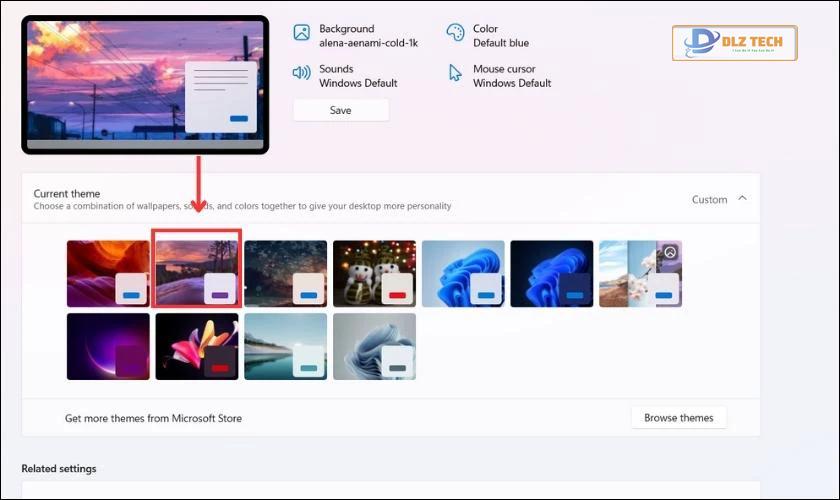Open the Sounds speaker icon
Screen dimensions: 840x500
tap(302, 72)
